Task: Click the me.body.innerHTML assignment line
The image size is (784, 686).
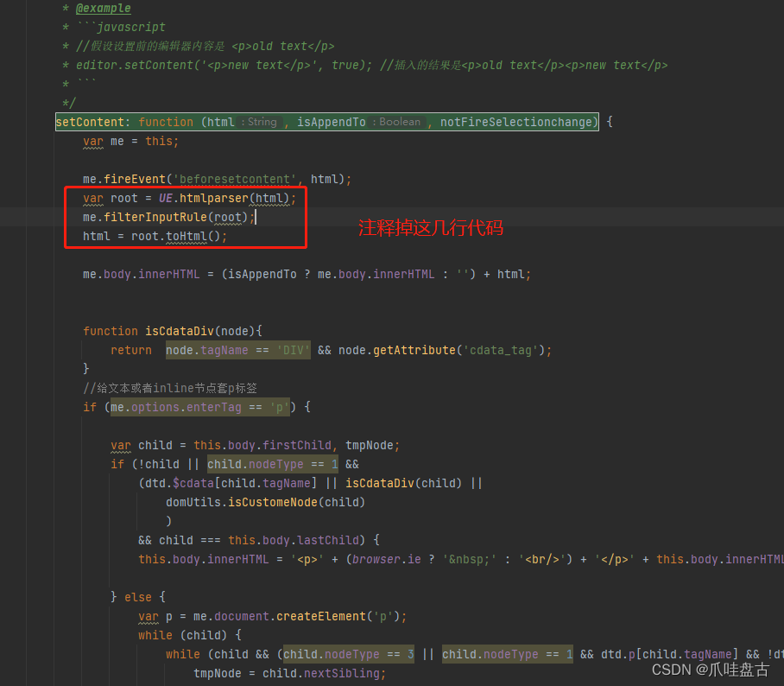Action: tap(307, 274)
